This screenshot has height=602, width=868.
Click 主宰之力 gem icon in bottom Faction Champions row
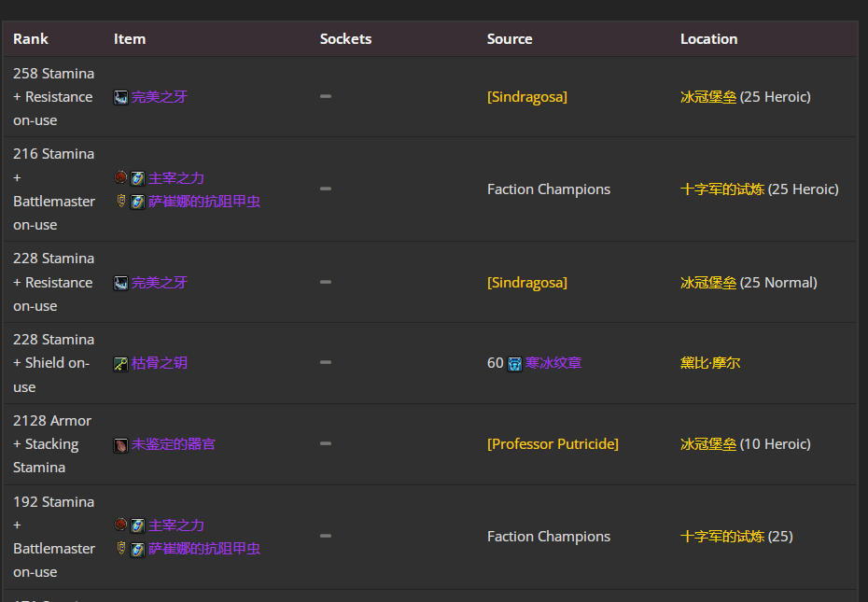coord(137,525)
